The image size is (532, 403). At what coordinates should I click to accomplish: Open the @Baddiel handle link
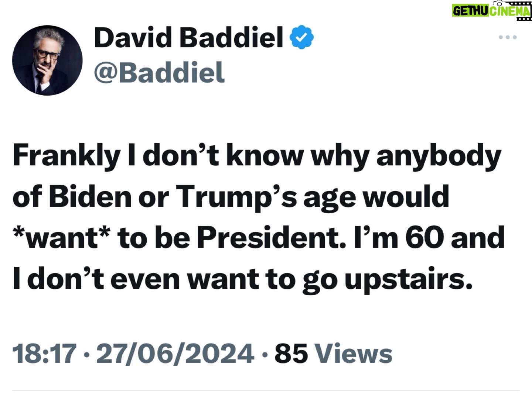(x=159, y=72)
